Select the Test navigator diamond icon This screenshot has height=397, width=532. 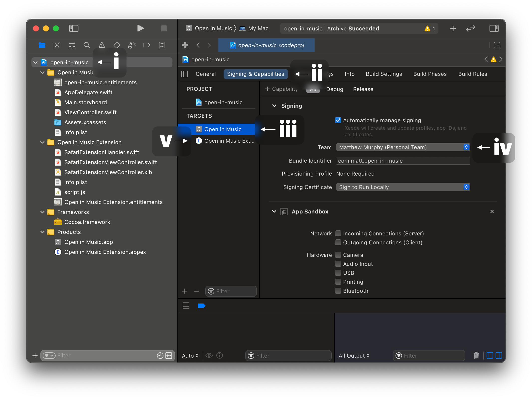[117, 45]
